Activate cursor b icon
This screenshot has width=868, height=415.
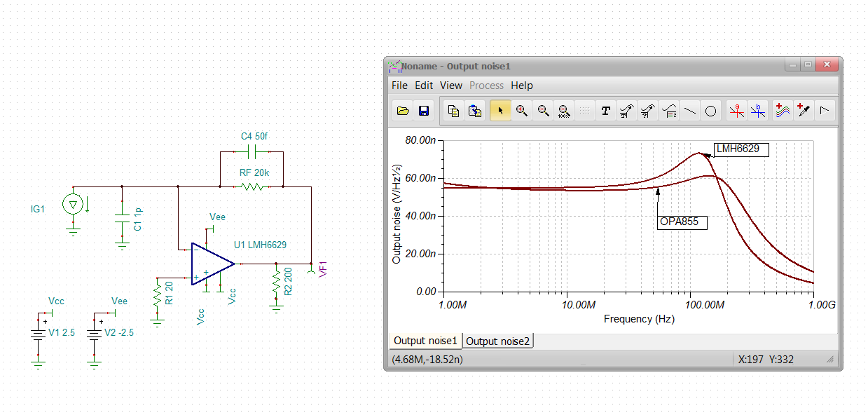coord(757,111)
